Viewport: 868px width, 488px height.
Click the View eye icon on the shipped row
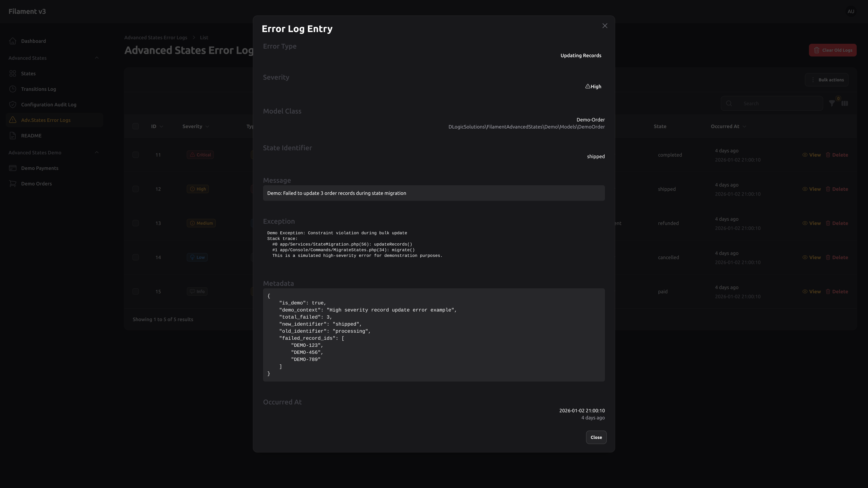tap(805, 189)
